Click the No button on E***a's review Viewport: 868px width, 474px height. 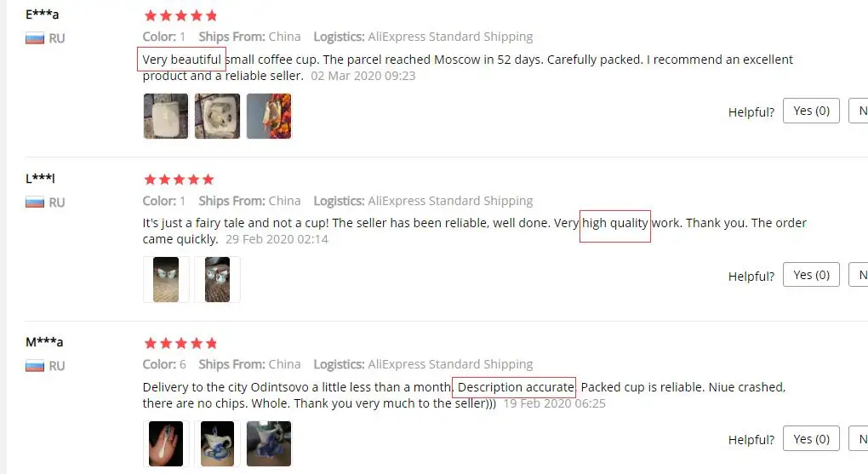click(859, 111)
